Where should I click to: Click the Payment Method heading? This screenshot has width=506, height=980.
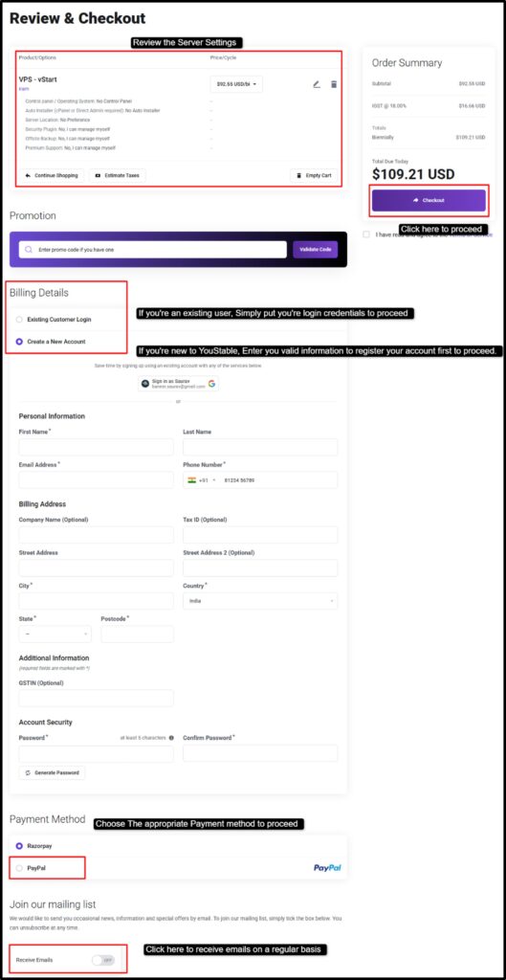[x=48, y=819]
